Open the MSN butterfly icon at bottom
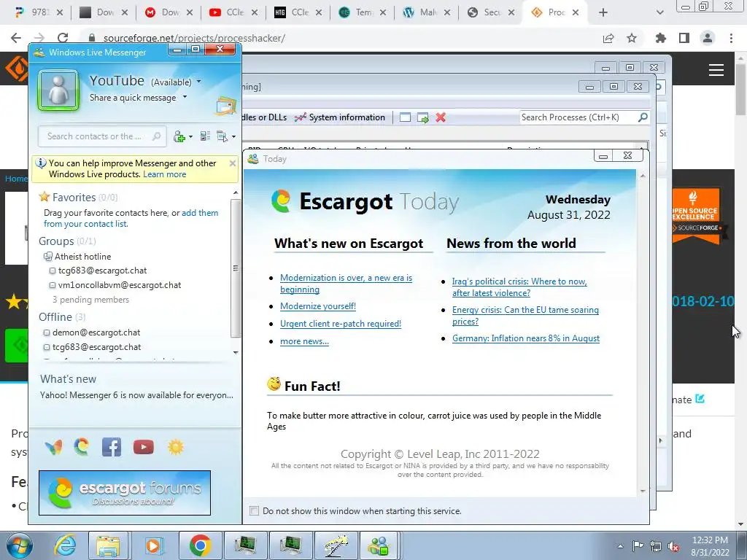The image size is (747, 560). click(54, 447)
